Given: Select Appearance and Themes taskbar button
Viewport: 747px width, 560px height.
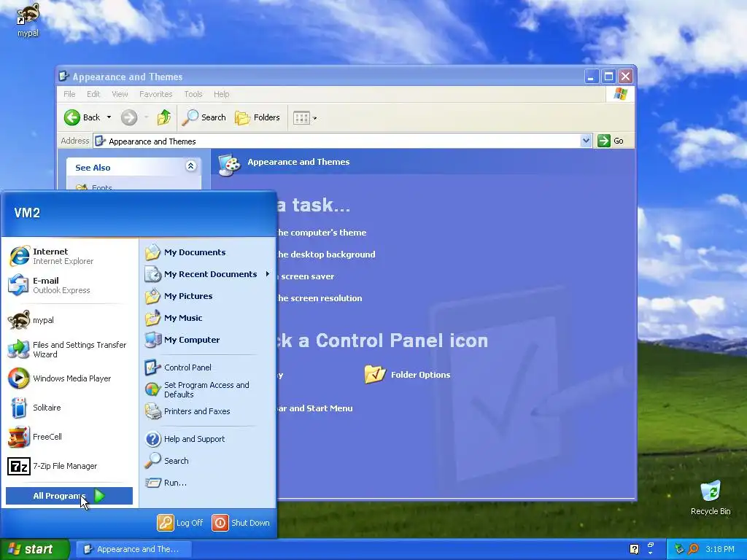Looking at the screenshot, I should (135, 549).
